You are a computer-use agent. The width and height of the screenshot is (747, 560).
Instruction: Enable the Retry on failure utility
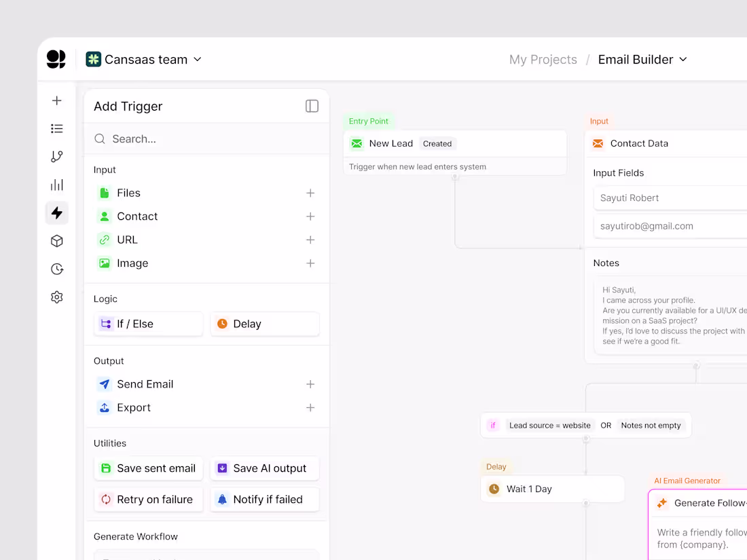pyautogui.click(x=148, y=500)
